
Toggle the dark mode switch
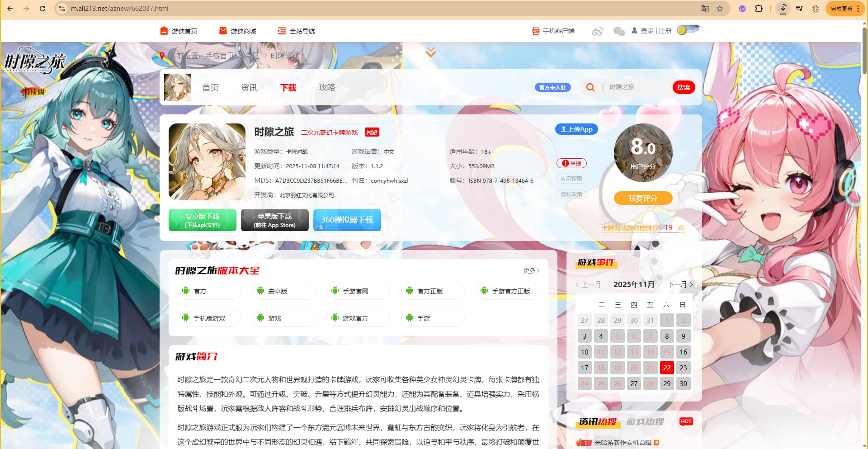click(x=689, y=30)
